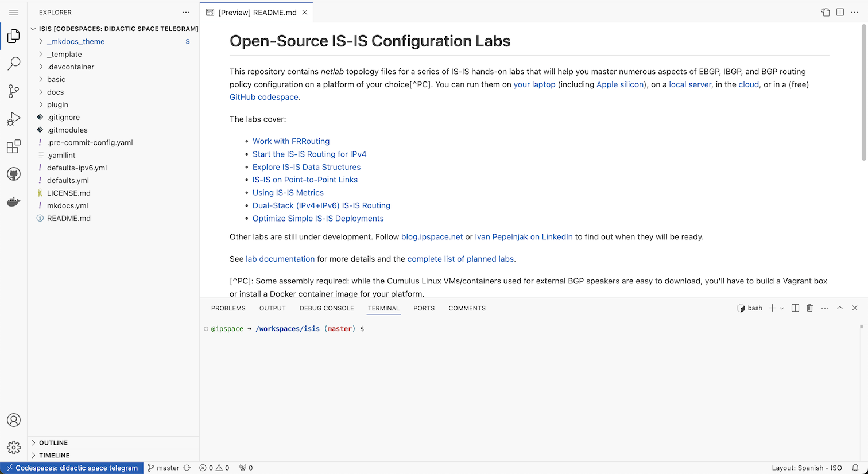Follow the 'Work with FRRouting' link
This screenshot has width=868, height=474.
pos(291,141)
